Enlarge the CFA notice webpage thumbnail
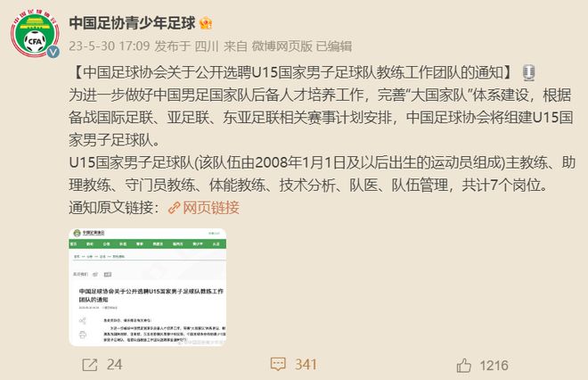Screen dimensions: 588x380 click(148, 287)
